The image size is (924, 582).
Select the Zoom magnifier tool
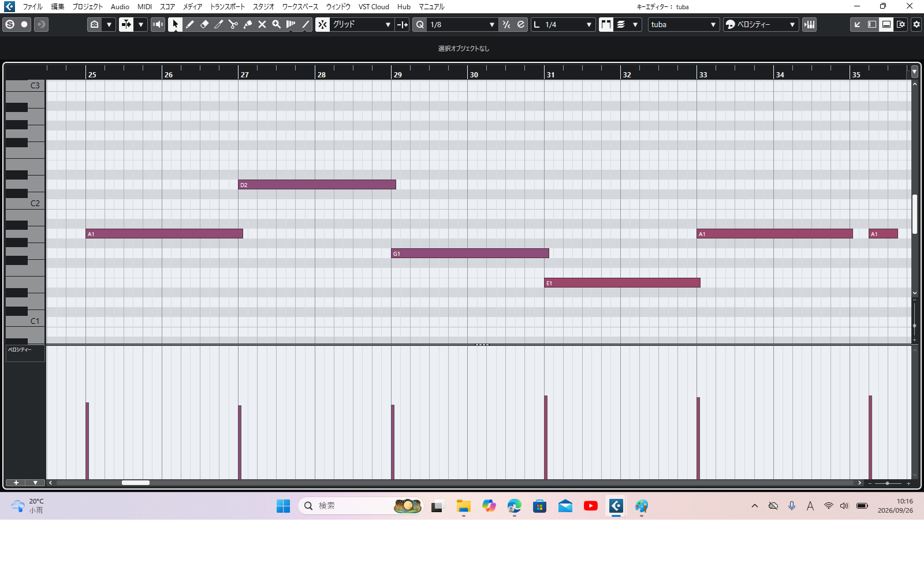[x=276, y=24]
